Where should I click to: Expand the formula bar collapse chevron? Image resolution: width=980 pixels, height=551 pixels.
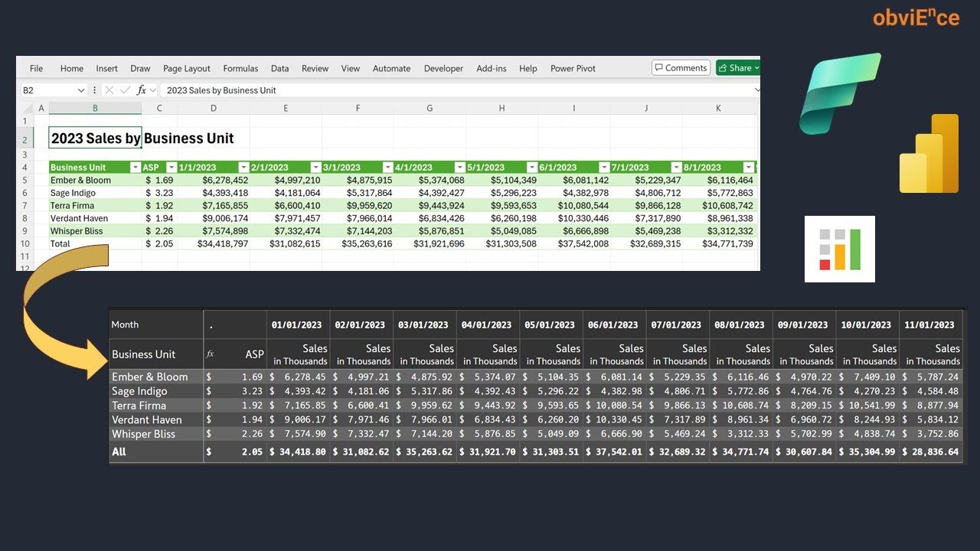pos(757,90)
